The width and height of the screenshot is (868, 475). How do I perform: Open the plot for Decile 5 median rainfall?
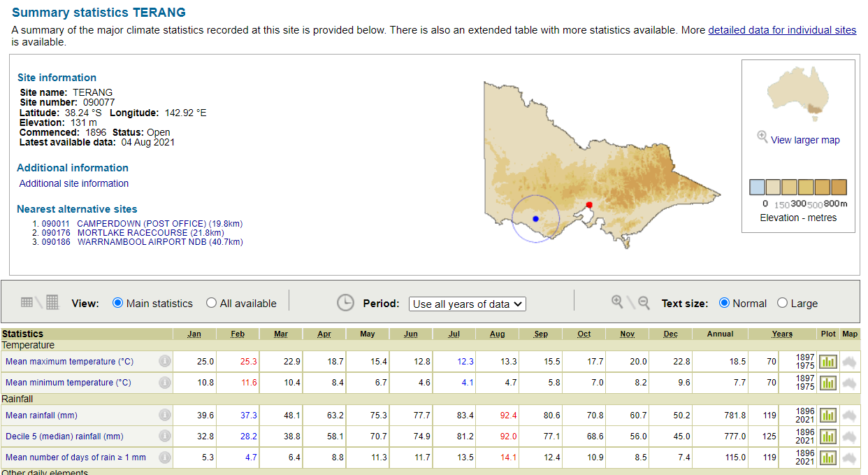(x=827, y=437)
